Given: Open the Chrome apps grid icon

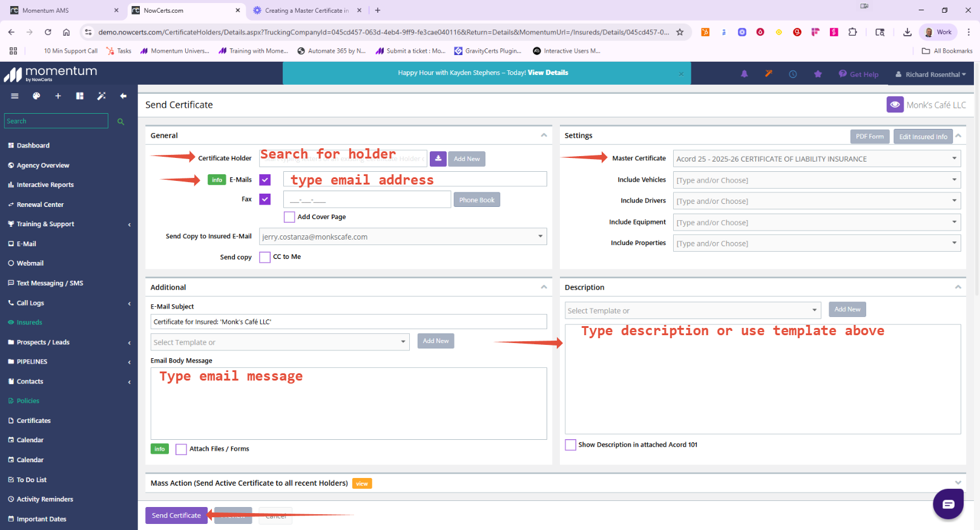Looking at the screenshot, I should [x=13, y=51].
